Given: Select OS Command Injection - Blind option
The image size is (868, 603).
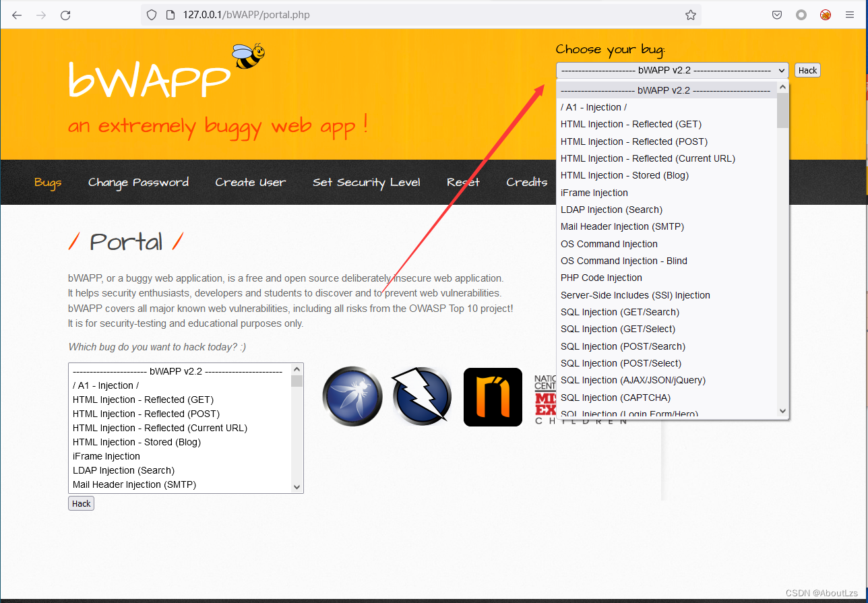Looking at the screenshot, I should (x=666, y=261).
